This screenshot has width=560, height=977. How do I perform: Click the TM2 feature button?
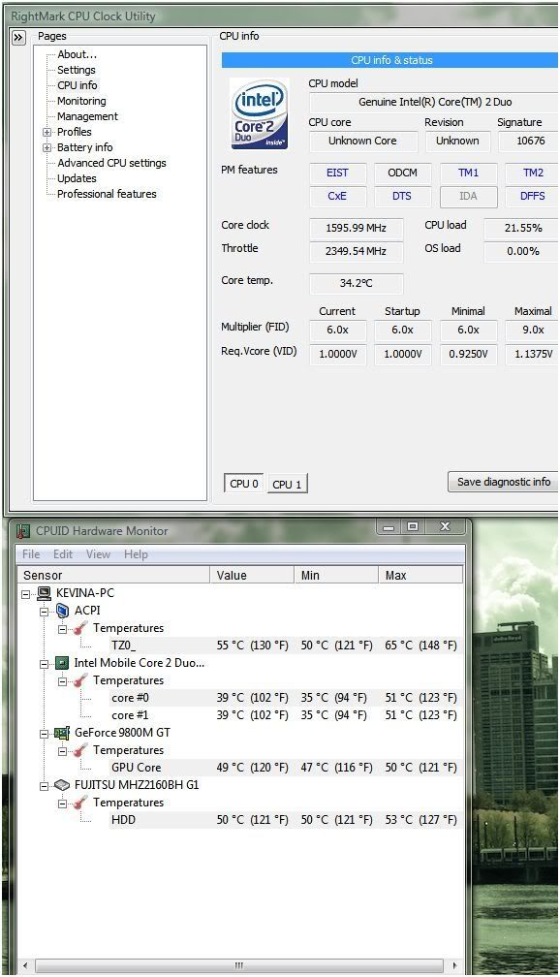tap(533, 173)
